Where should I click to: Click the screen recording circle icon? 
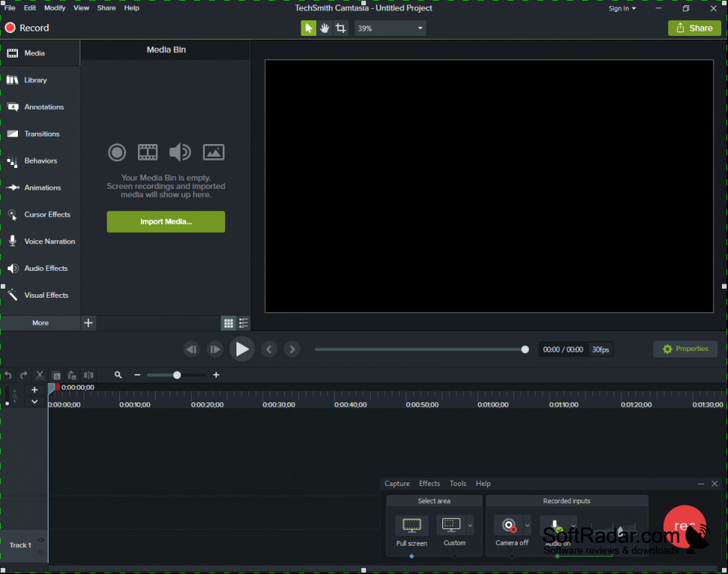pyautogui.click(x=117, y=152)
